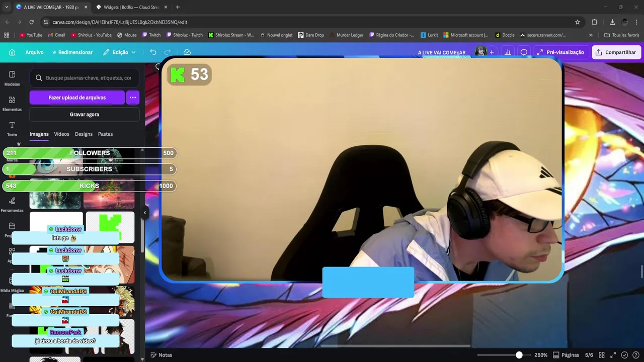Switch to the Imagens tab
This screenshot has width=644, height=362.
39,134
